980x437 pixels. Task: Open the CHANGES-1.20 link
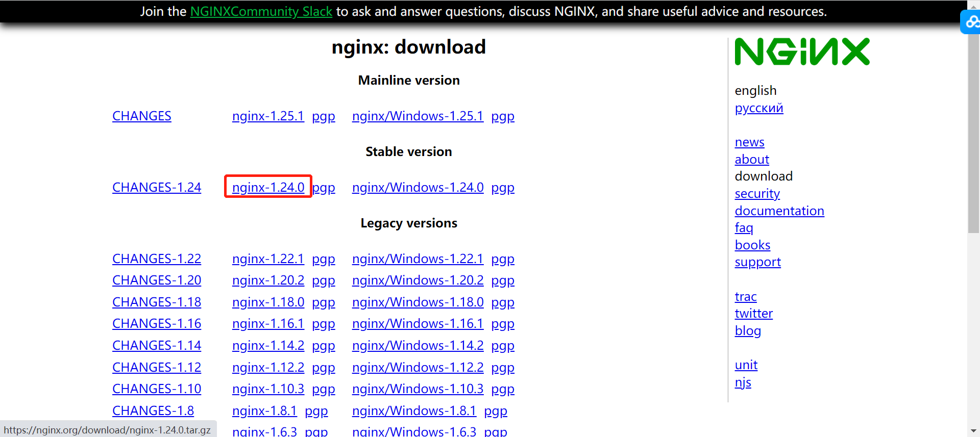tap(157, 280)
